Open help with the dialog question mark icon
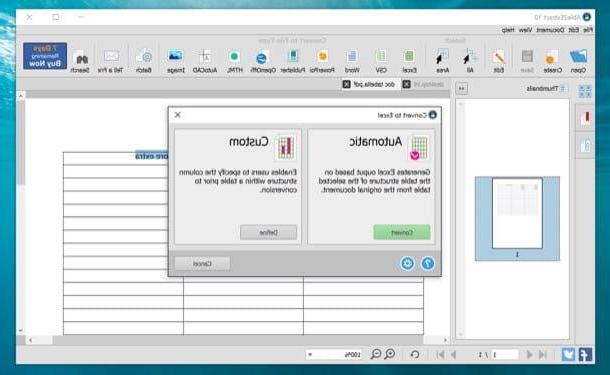610x375 pixels. (428, 264)
